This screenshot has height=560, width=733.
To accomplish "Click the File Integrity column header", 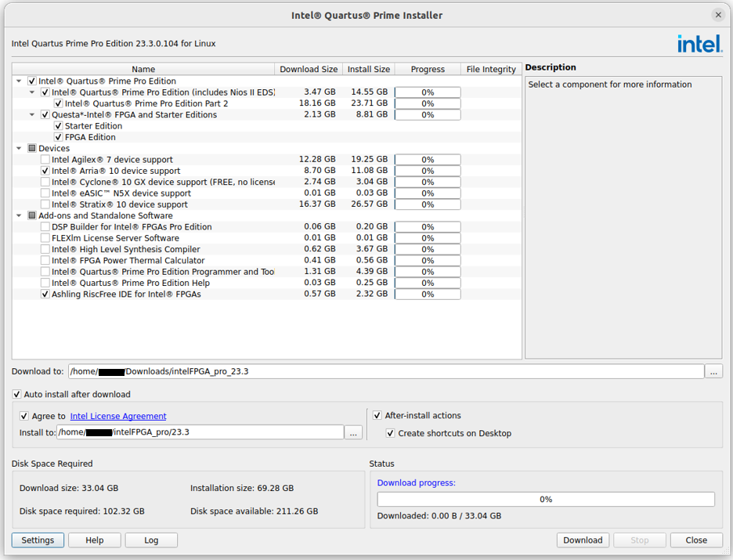I will [x=491, y=69].
